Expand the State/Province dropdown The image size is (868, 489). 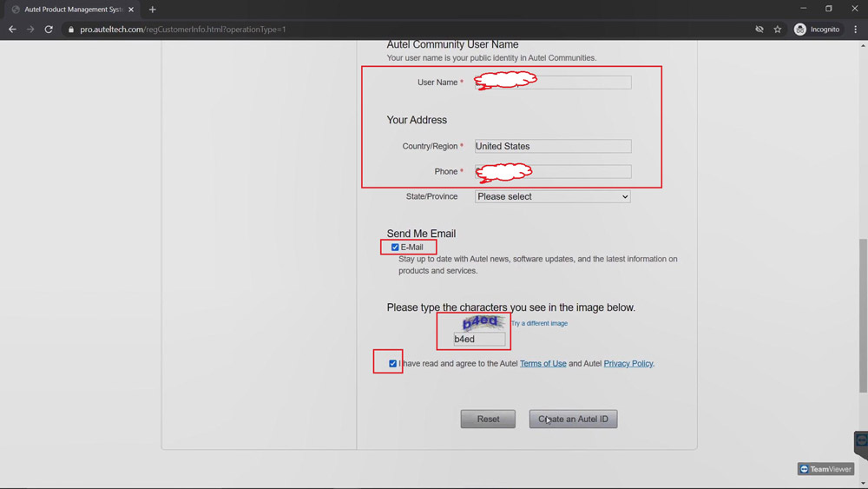point(552,196)
